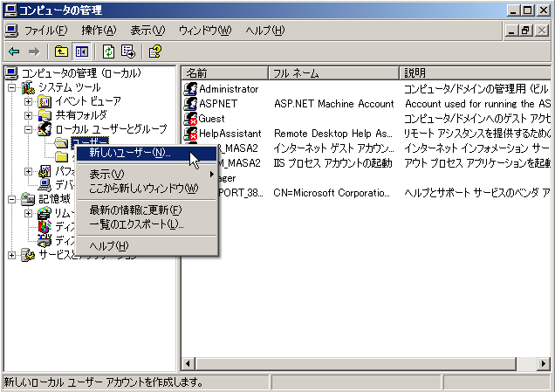This screenshot has width=555, height=392.
Task: Click 'Account used for running the AS' description
Action: (478, 104)
